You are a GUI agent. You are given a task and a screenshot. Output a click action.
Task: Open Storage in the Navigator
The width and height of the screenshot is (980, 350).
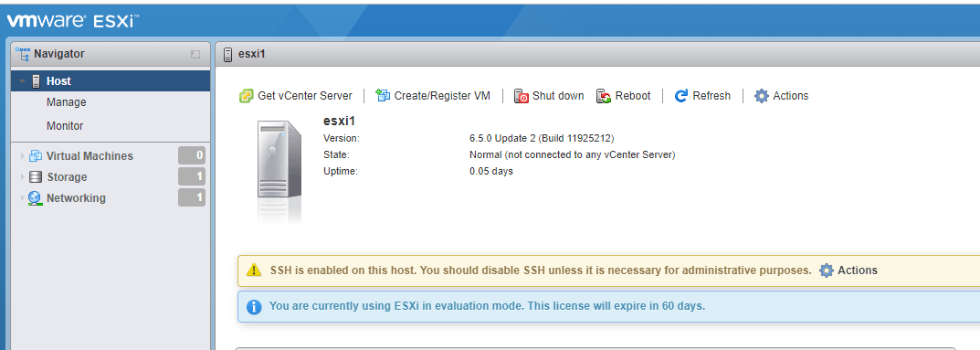pos(67,177)
